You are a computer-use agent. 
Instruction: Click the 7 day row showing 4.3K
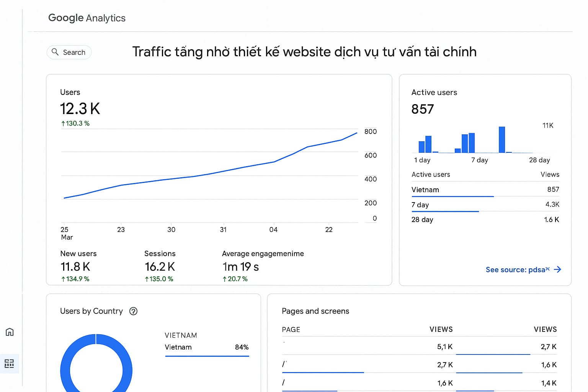click(x=485, y=204)
